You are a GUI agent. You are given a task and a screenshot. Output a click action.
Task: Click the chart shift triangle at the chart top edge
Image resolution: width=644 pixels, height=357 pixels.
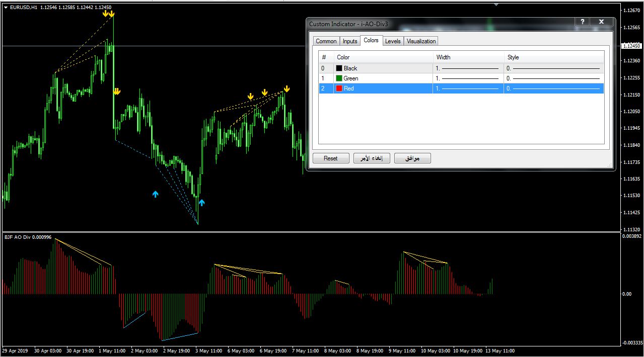point(496,5)
